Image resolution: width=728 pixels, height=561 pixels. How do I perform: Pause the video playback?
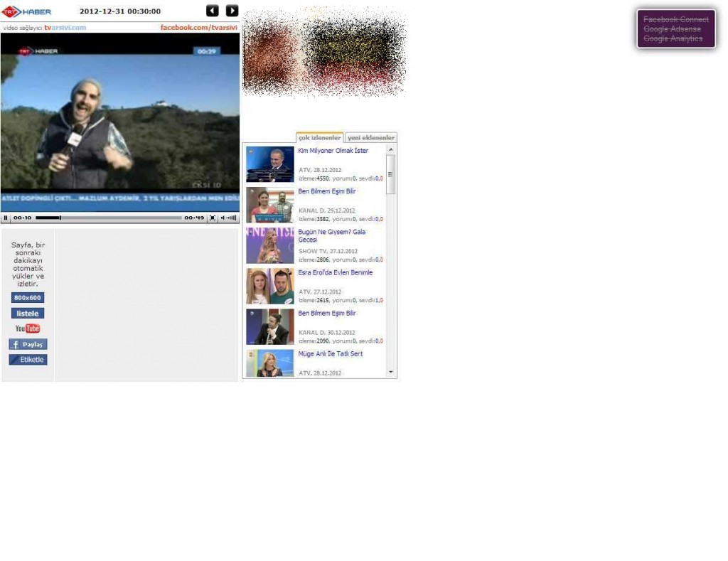pos(6,218)
